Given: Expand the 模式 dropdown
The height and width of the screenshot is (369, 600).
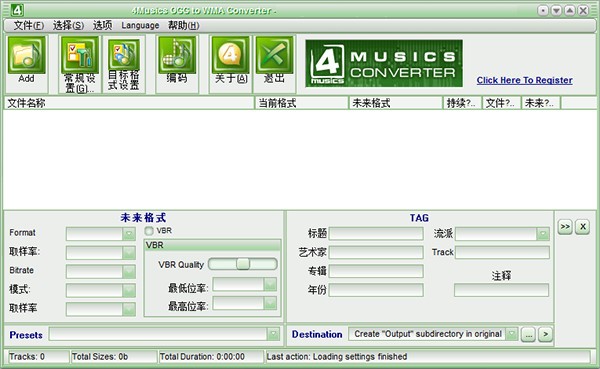Looking at the screenshot, I should click(129, 290).
